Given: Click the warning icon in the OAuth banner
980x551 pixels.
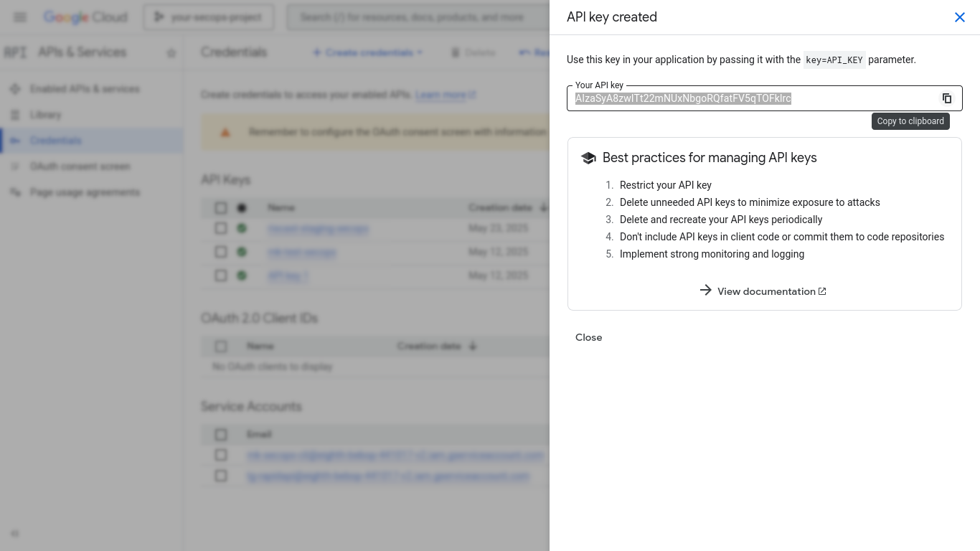Looking at the screenshot, I should tap(225, 132).
